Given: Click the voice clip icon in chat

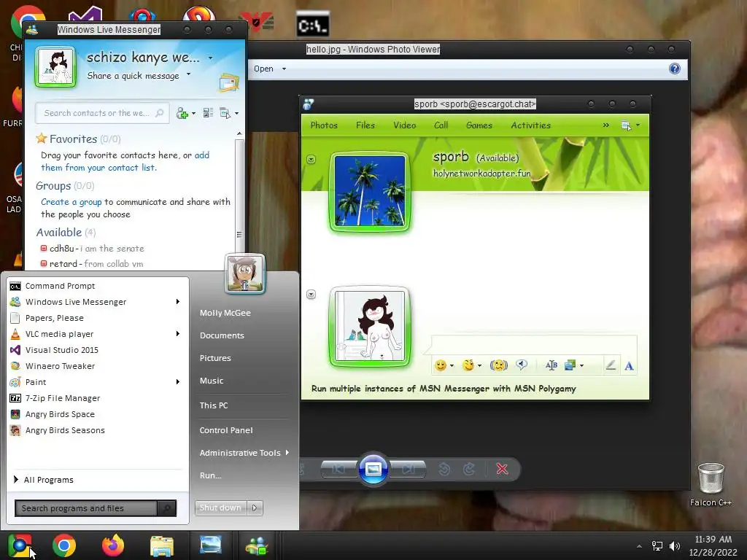Looking at the screenshot, I should coord(522,365).
